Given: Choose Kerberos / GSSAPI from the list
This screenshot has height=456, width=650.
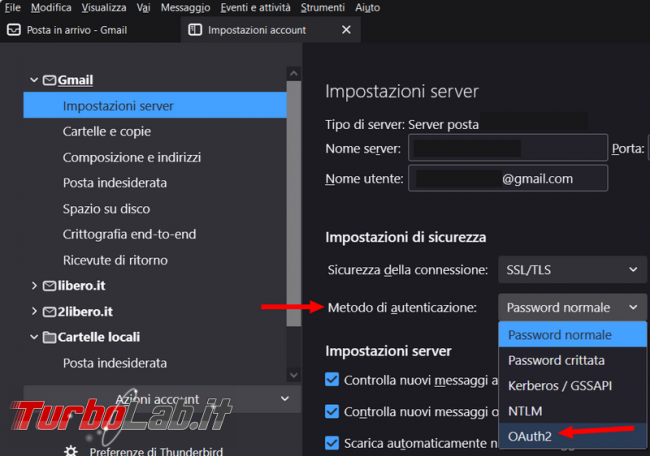Looking at the screenshot, I should click(572, 386).
